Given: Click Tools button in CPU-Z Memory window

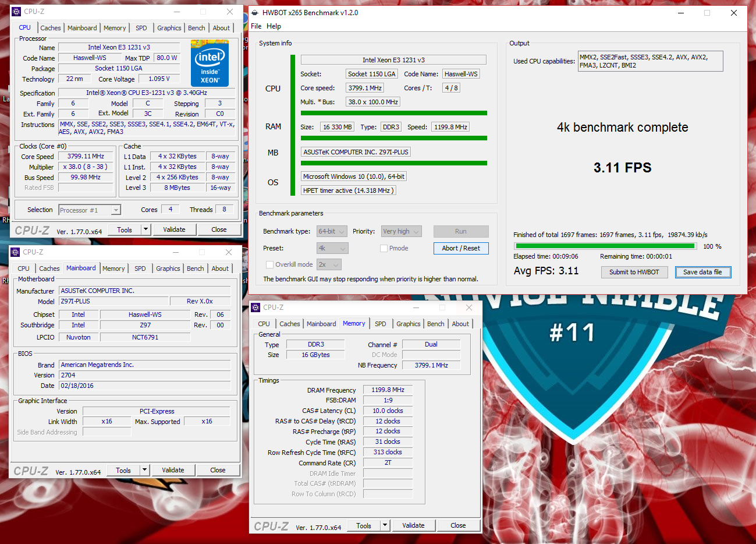Looking at the screenshot, I should click(364, 525).
